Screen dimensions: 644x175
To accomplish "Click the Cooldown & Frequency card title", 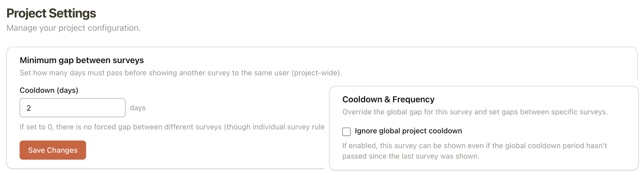I will point(388,99).
